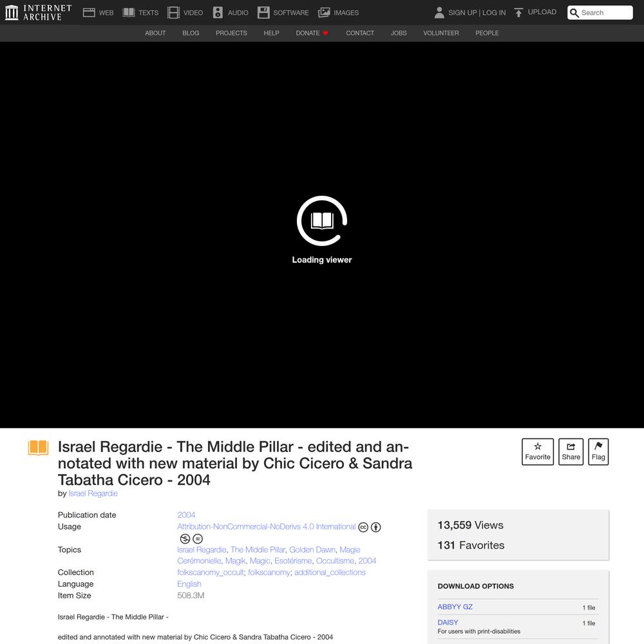
Task: Click the Audio speaker icon
Action: pyautogui.click(x=218, y=13)
